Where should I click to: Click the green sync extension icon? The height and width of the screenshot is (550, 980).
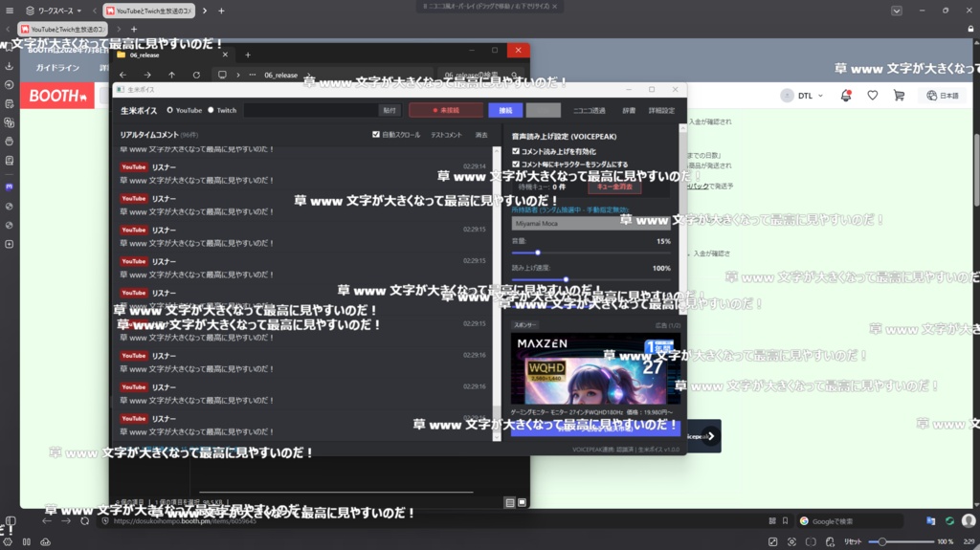pyautogui.click(x=949, y=520)
